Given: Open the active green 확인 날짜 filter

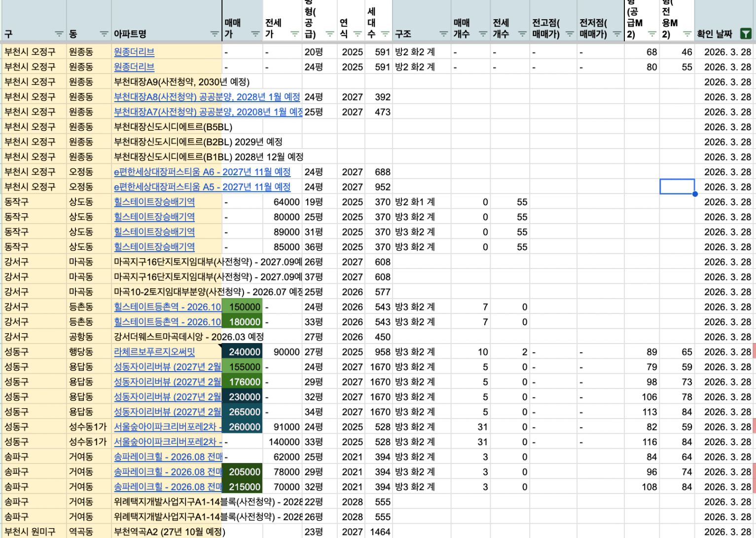Looking at the screenshot, I should [x=746, y=34].
